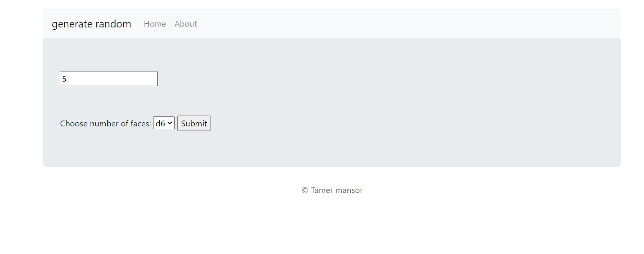644x254 pixels.
Task: Click the dropdown arrow next to d6
Action: (170, 123)
